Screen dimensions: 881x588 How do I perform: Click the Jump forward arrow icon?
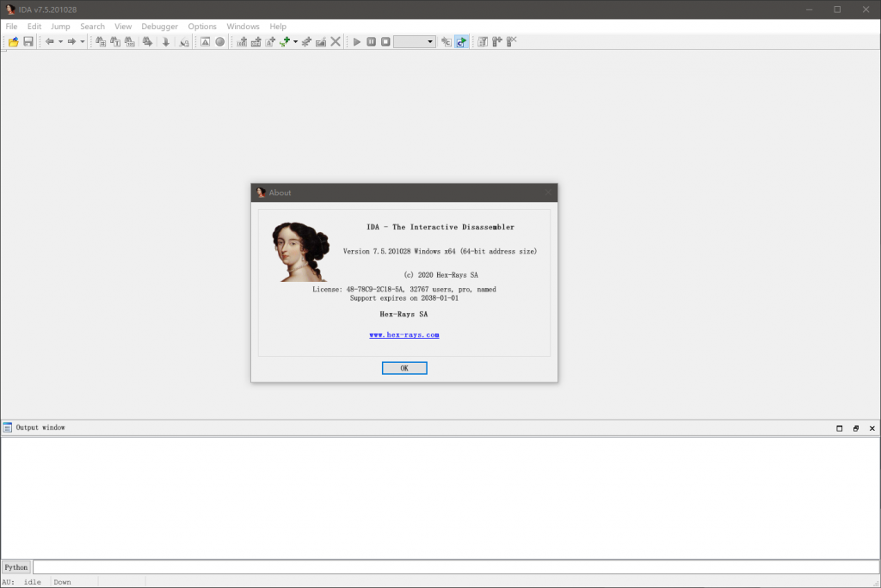[x=71, y=41]
